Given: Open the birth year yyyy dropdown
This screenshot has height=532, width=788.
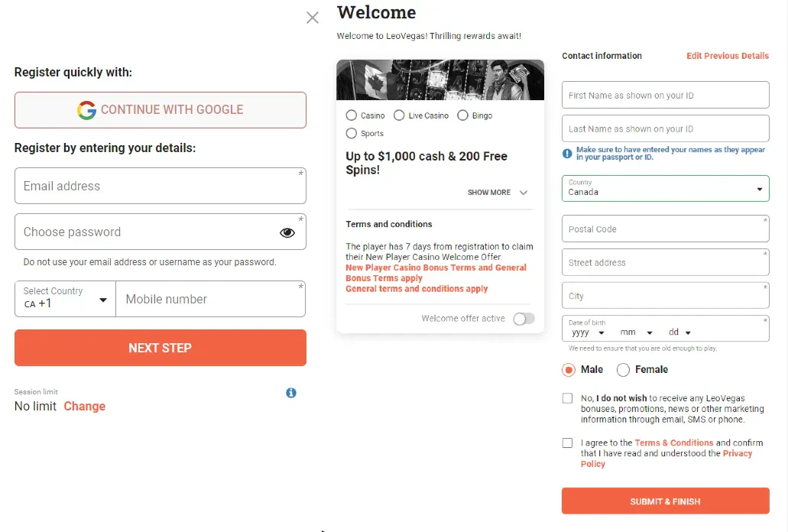Looking at the screenshot, I should click(x=588, y=332).
